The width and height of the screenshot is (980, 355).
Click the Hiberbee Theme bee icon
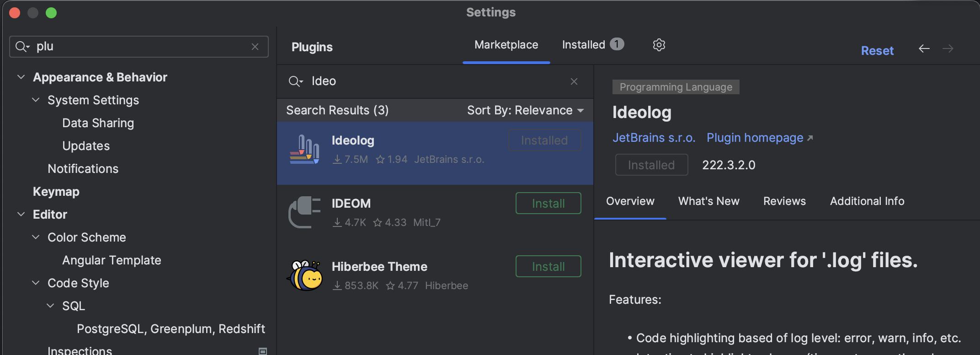304,275
